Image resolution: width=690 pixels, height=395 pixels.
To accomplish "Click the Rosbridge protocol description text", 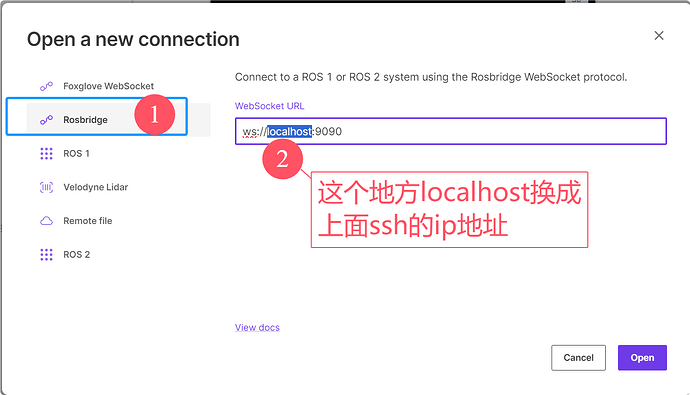I will click(431, 77).
